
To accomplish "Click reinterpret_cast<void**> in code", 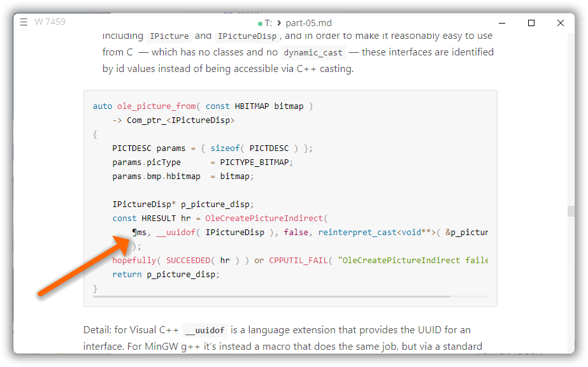I will (x=377, y=233).
